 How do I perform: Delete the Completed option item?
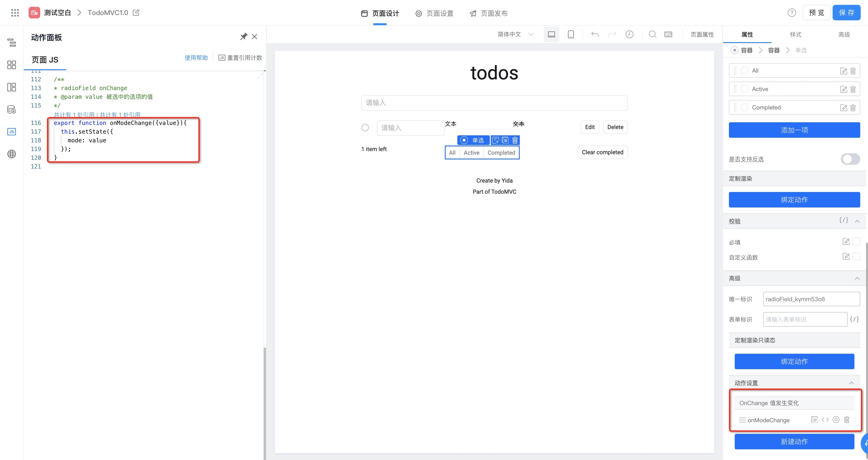pyautogui.click(x=853, y=107)
